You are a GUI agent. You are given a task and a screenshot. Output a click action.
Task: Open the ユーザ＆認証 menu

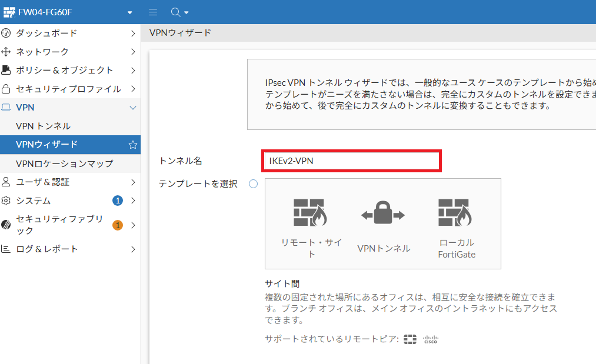(x=42, y=182)
